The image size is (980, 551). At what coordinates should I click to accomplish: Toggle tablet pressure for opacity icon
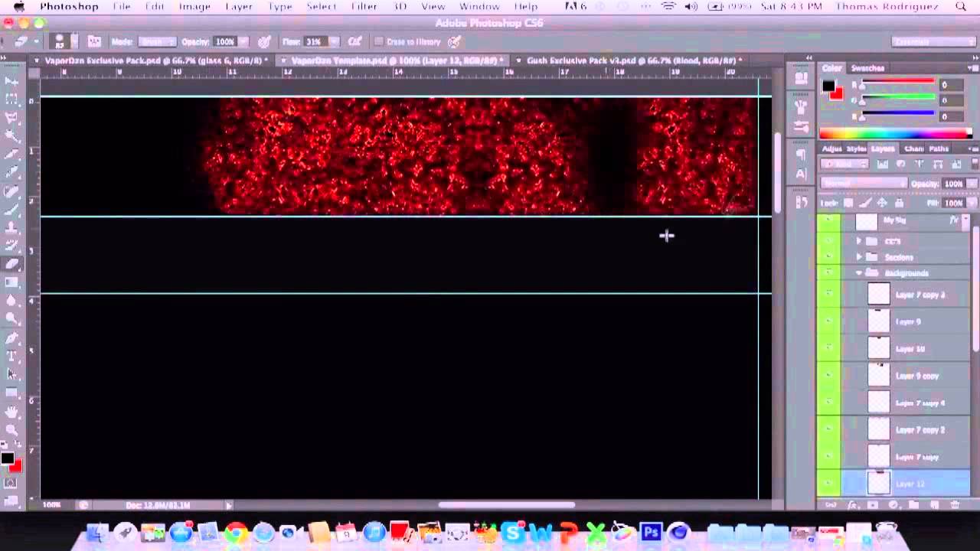click(264, 41)
